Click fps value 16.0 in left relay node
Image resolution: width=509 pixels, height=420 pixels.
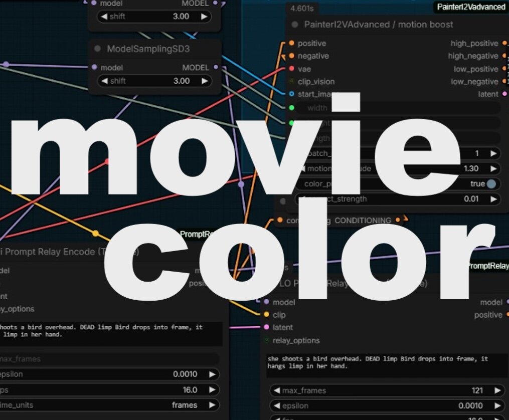[190, 390]
